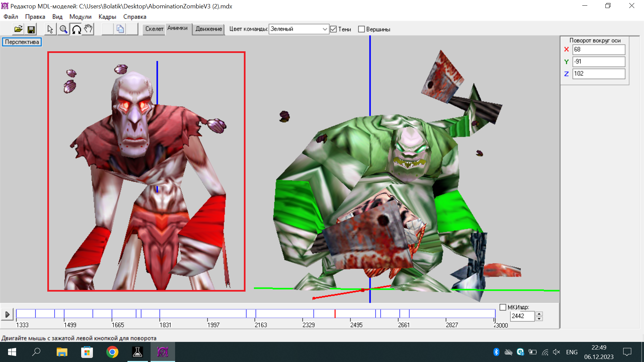
Task: Click the red current-frame marker on timeline
Action: 335,314
